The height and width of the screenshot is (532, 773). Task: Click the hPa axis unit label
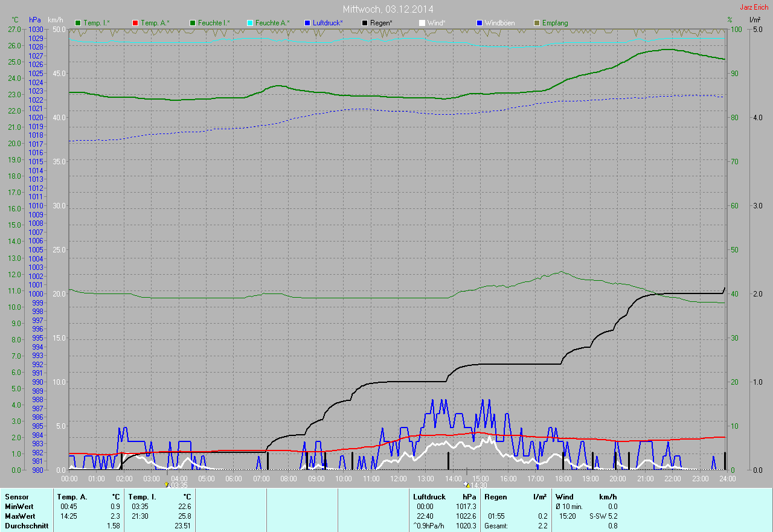click(x=35, y=20)
